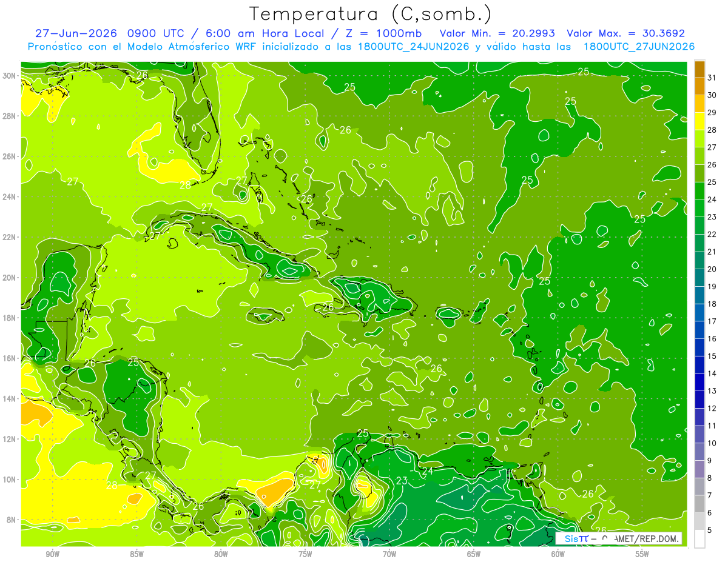The image size is (728, 562).
Task: Click legend value 20 on the color scale
Action: point(712,269)
